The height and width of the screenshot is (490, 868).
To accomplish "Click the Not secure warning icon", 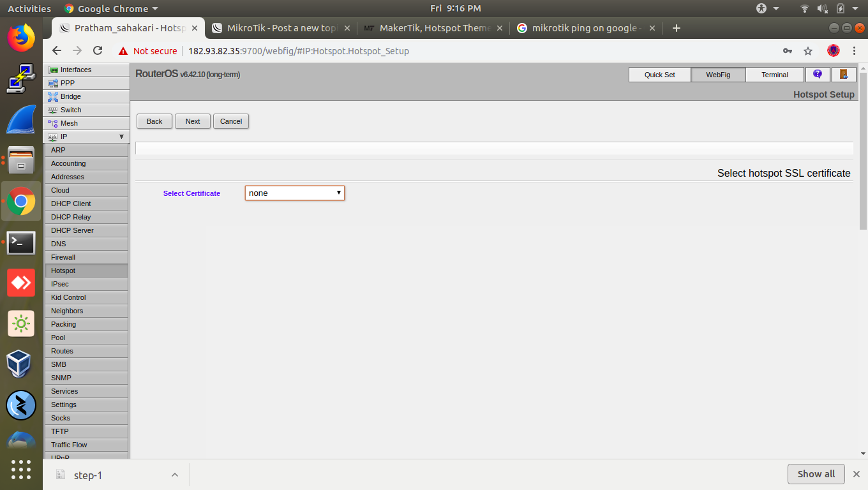I will (123, 51).
